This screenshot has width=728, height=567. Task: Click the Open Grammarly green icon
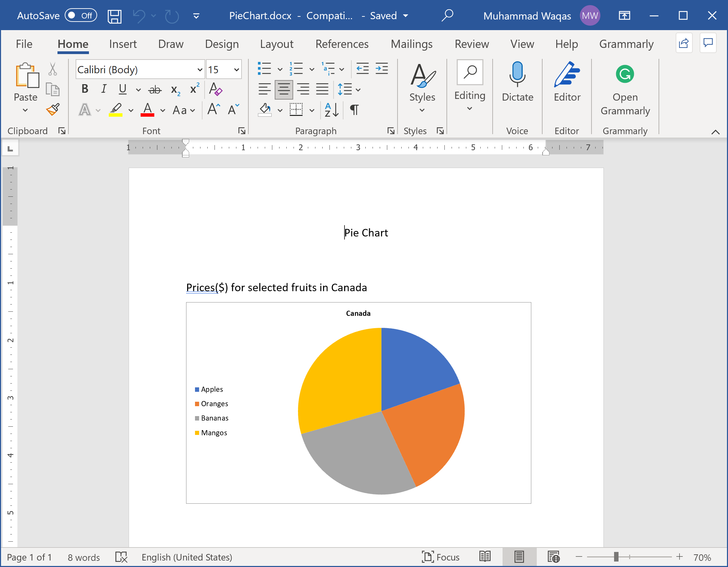click(x=625, y=75)
